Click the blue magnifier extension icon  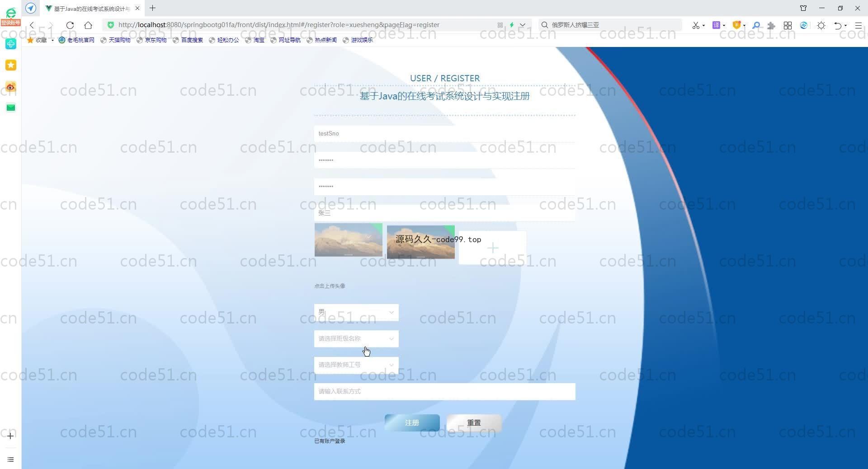point(756,25)
